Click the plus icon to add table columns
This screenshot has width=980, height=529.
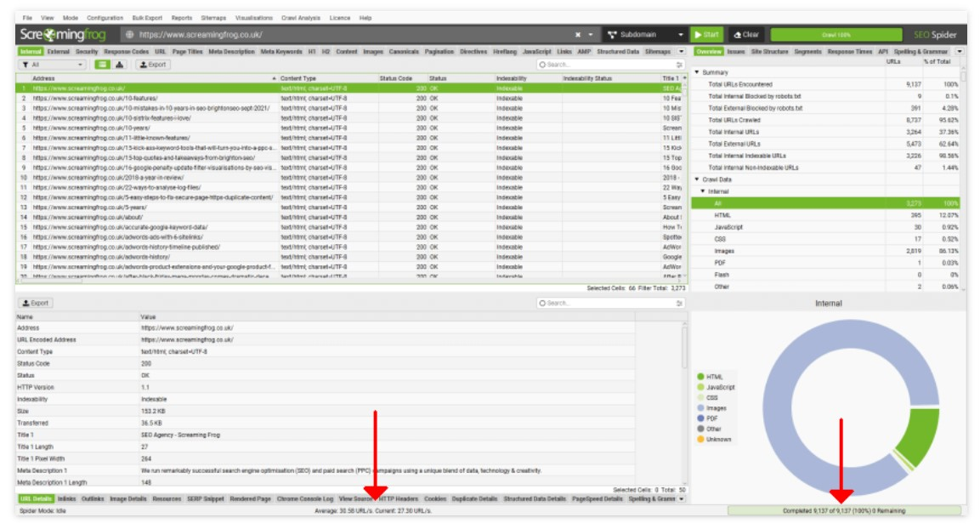684,78
